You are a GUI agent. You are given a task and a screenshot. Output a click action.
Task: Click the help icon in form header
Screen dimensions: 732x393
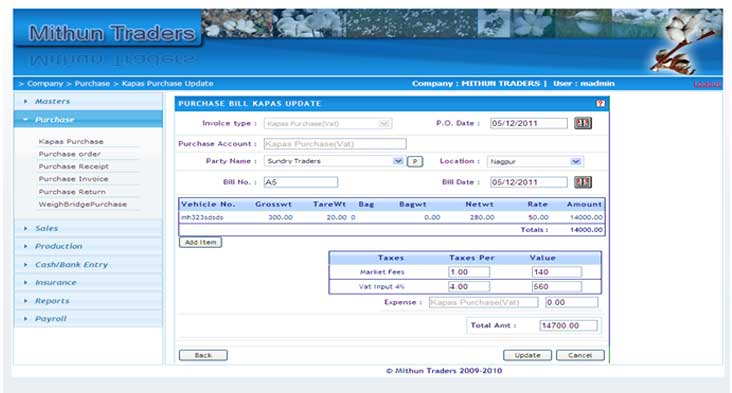[600, 104]
